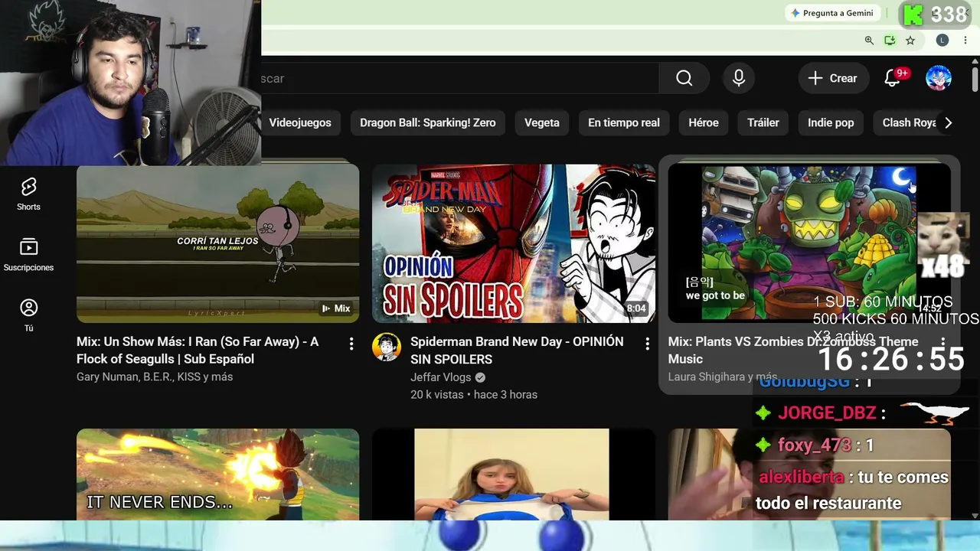Open the Mix: Plants VS Zombies title link
This screenshot has width=980, height=551.
pos(793,350)
